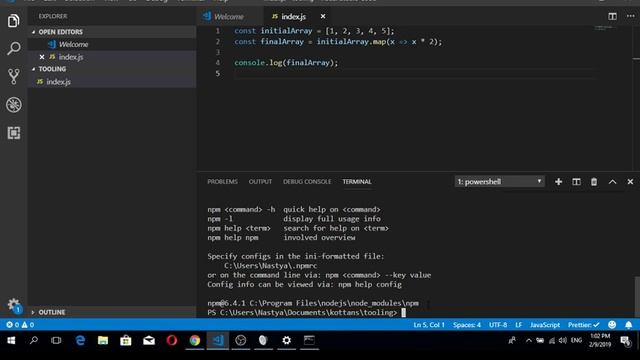Split the editor to the right
The image size is (640, 360).
pos(612,16)
